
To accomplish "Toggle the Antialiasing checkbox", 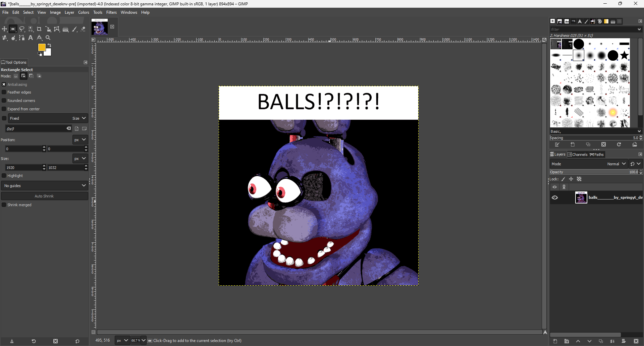I will pyautogui.click(x=4, y=84).
